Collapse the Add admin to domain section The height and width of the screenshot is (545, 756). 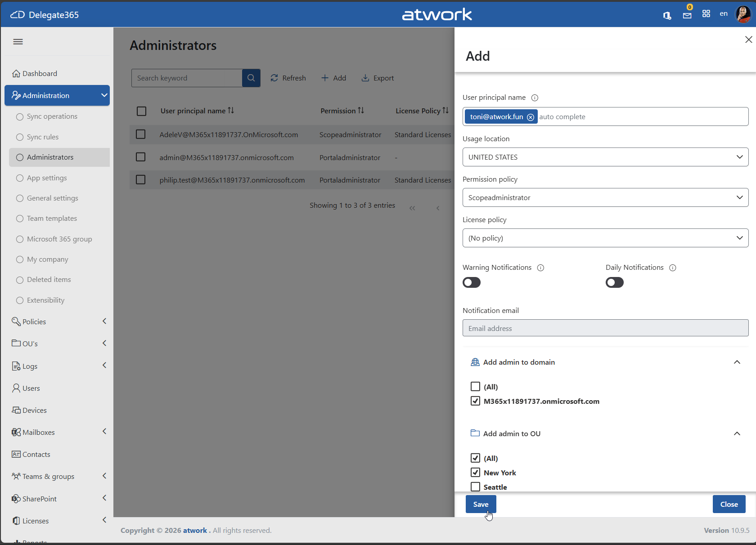(737, 362)
